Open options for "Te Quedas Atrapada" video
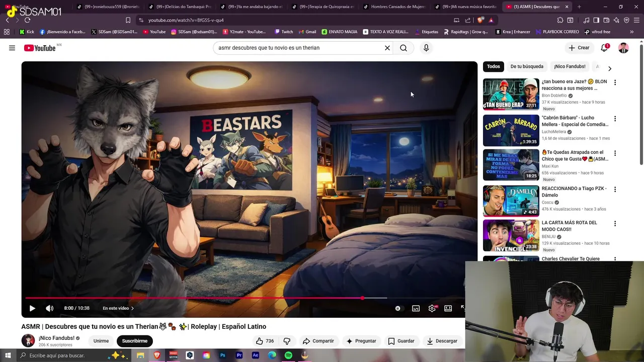 pyautogui.click(x=615, y=153)
